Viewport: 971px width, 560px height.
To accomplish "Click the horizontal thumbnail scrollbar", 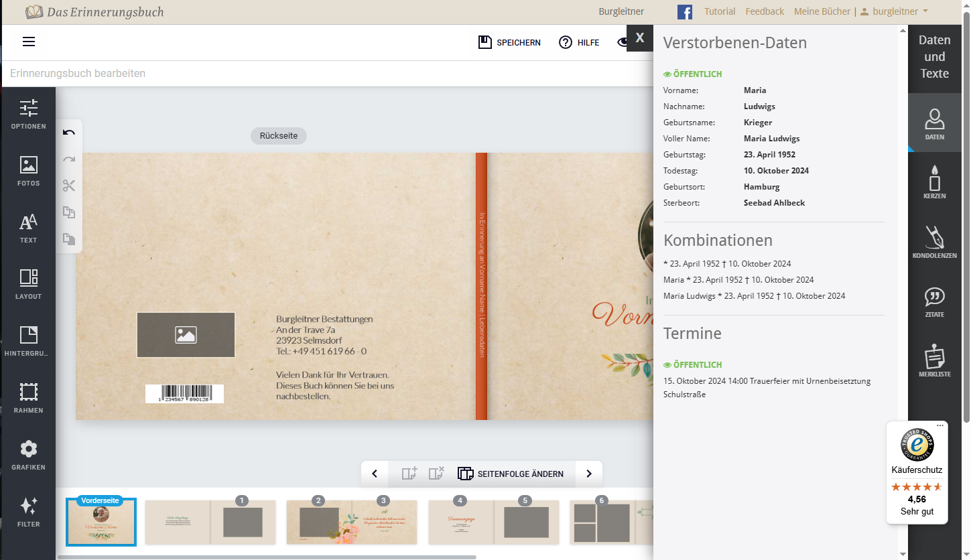I will point(267,557).
